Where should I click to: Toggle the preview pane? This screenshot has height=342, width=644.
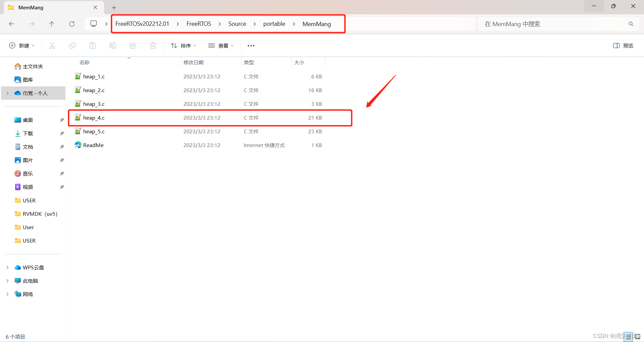tap(623, 46)
